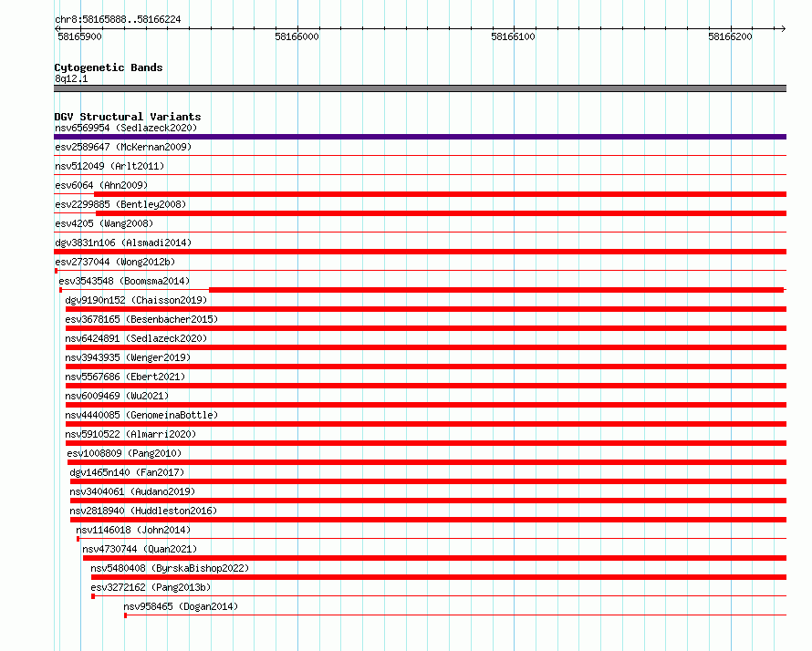Image resolution: width=812 pixels, height=651 pixels.
Task: Select the thick red esv6064 variant bar
Action: (440, 194)
